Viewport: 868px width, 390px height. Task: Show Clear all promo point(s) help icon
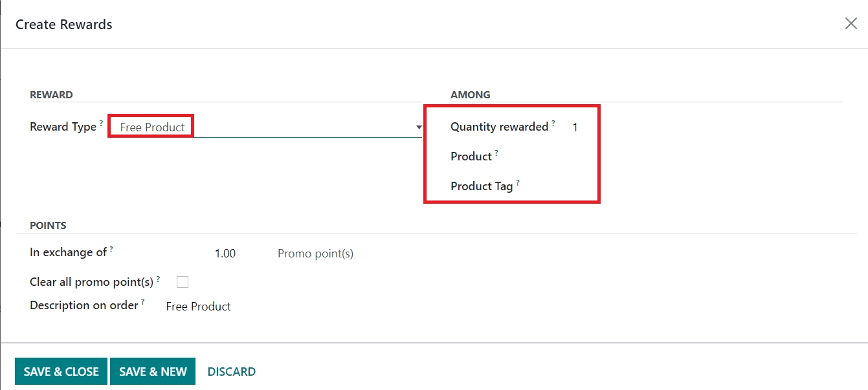pyautogui.click(x=158, y=278)
